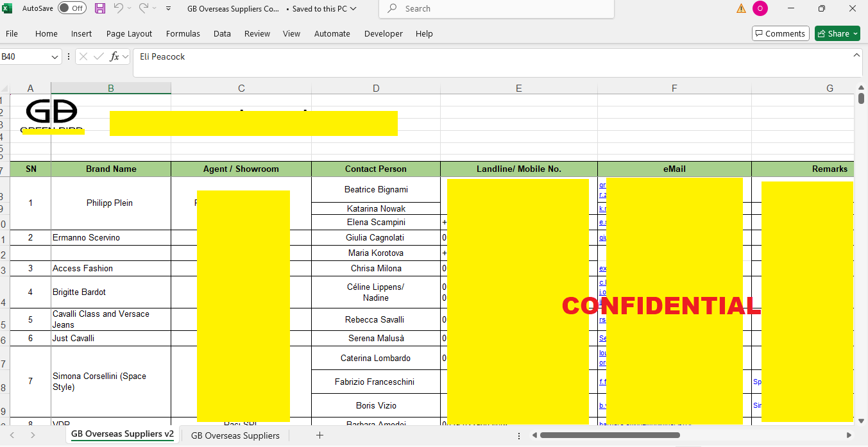
Task: Click the Select All corner triangle
Action: (x=5, y=88)
